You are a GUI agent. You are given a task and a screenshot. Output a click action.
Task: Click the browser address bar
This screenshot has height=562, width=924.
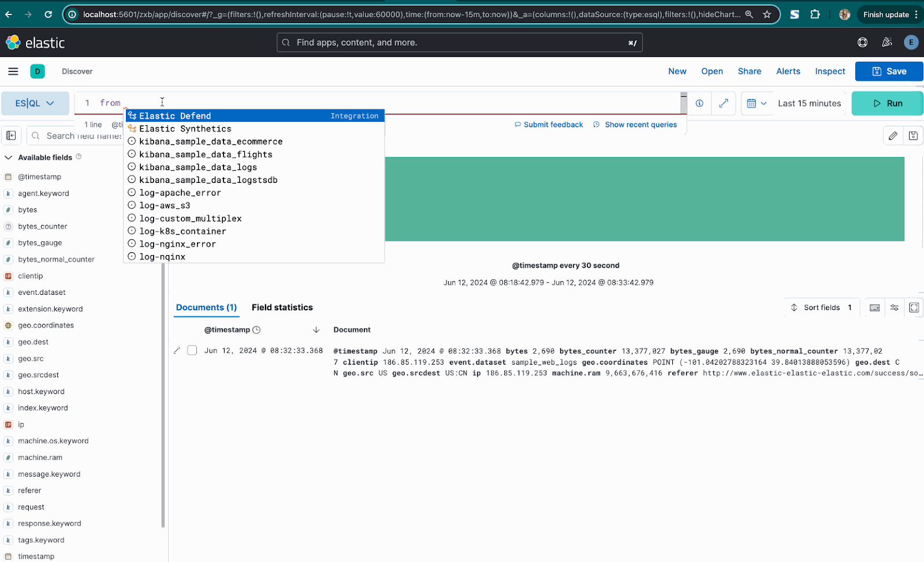pos(411,14)
